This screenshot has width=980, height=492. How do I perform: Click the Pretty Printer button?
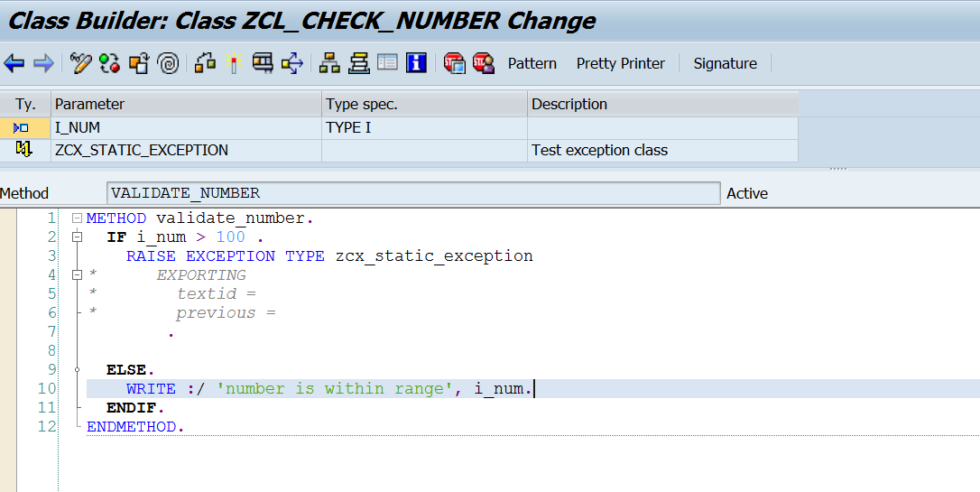coord(621,63)
